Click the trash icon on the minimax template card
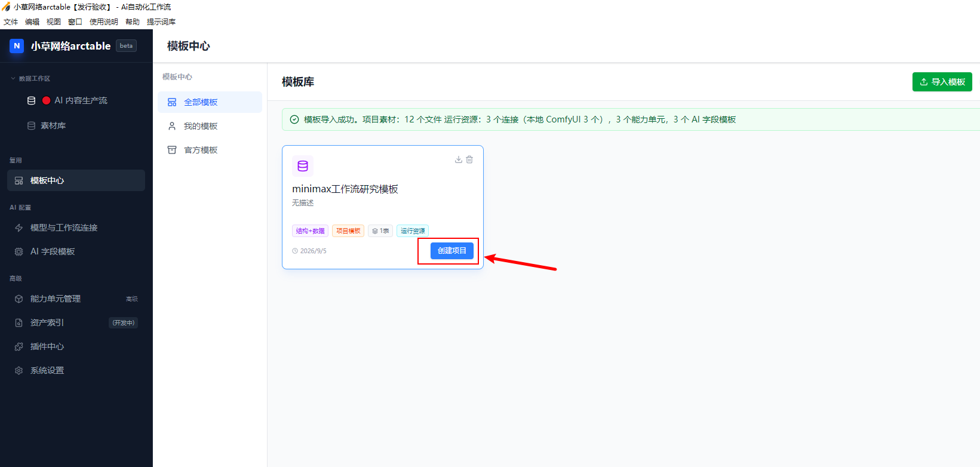Image resolution: width=980 pixels, height=467 pixels. point(469,159)
